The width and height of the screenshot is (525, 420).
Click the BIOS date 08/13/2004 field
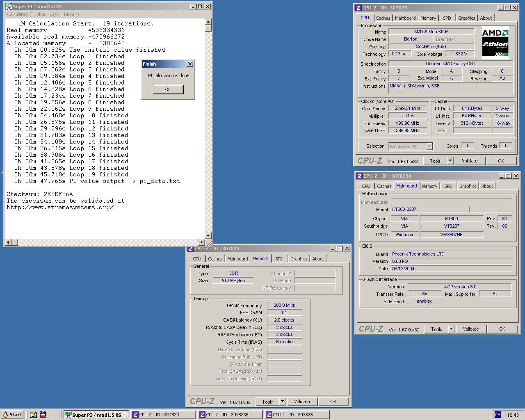451,269
